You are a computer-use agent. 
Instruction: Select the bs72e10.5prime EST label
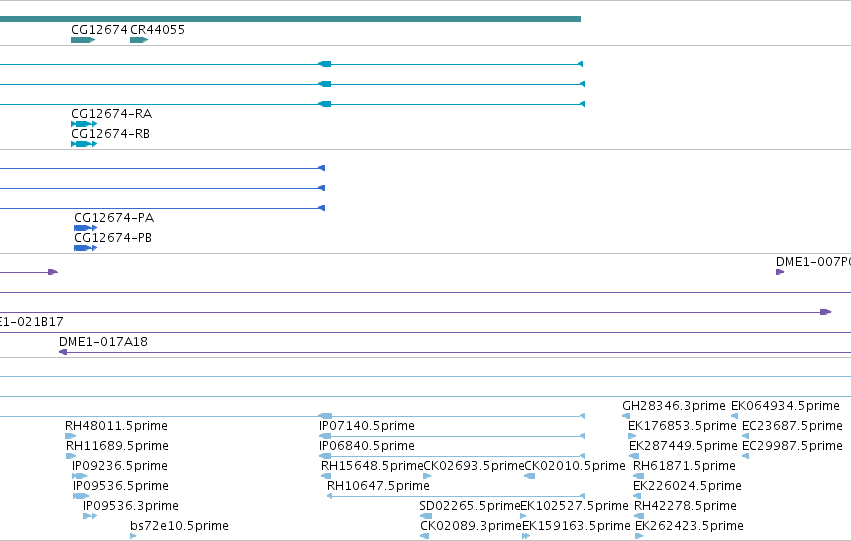coord(179,526)
